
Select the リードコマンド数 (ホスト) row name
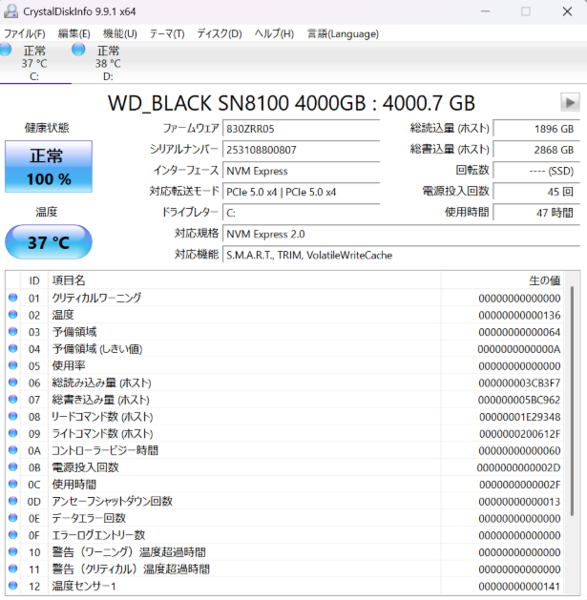[102, 416]
